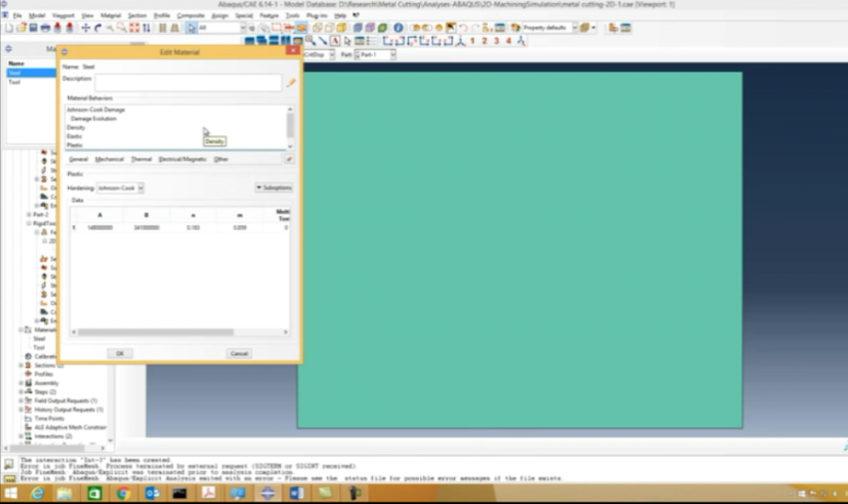Click the Cycle views up-down arrows icon

pyautogui.click(x=147, y=27)
